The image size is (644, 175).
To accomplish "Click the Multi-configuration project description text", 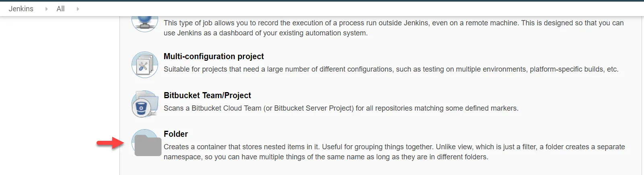I will click(391, 69).
